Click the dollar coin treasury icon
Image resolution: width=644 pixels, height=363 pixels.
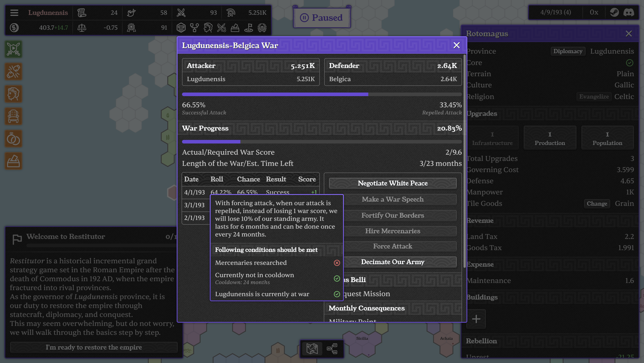(x=14, y=27)
